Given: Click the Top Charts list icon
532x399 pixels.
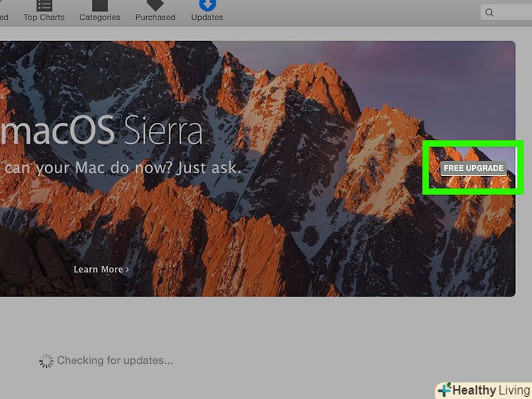Looking at the screenshot, I should pyautogui.click(x=44, y=5).
